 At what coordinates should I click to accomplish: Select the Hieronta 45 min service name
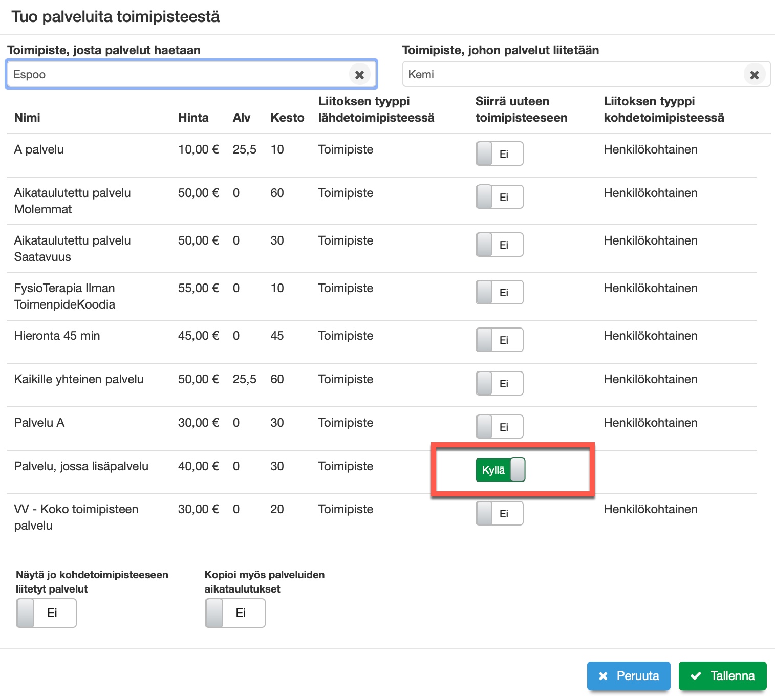coord(57,336)
